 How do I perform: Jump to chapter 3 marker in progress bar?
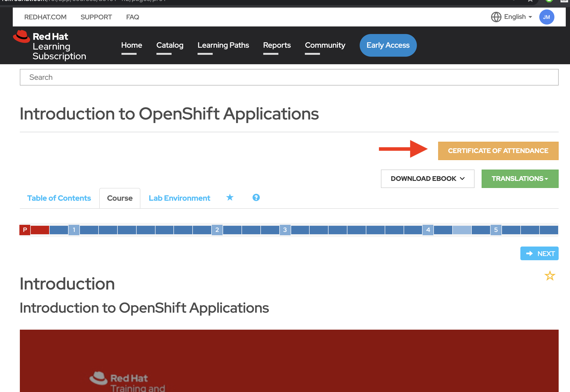pyautogui.click(x=285, y=230)
